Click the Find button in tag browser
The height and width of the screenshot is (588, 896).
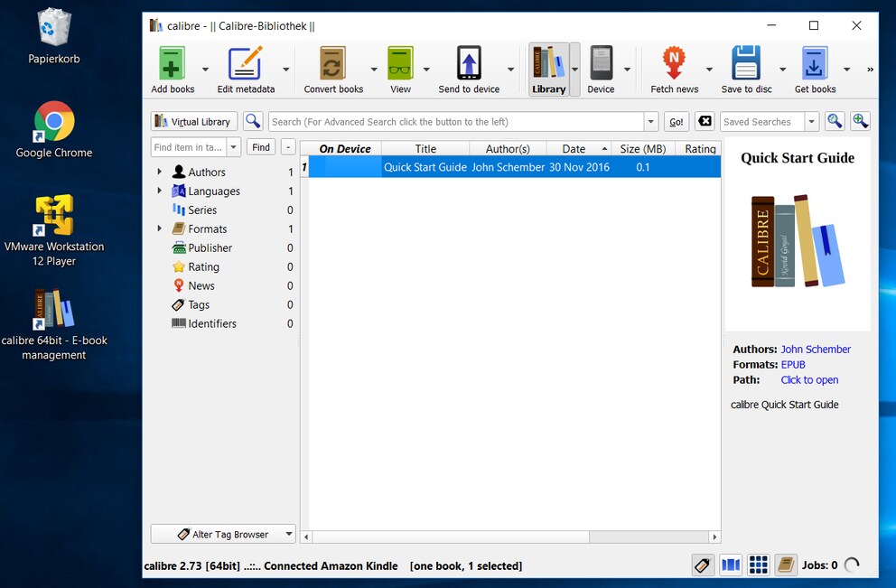coord(260,147)
